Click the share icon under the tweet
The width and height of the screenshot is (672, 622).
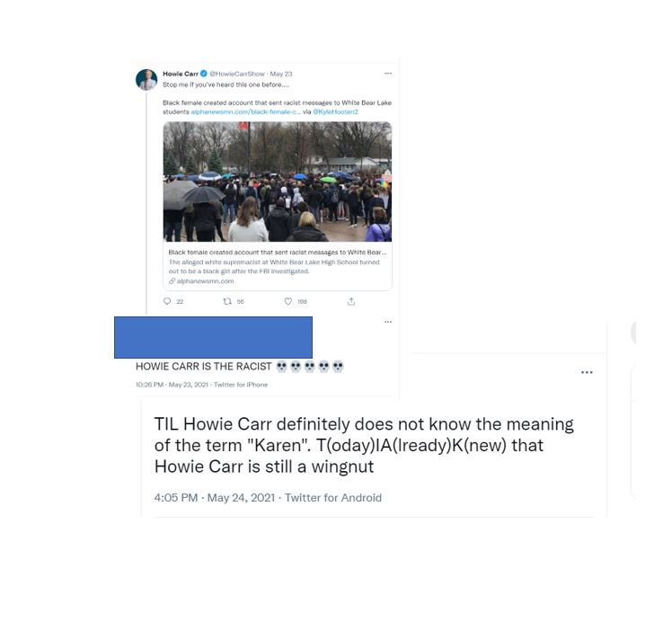tap(351, 301)
